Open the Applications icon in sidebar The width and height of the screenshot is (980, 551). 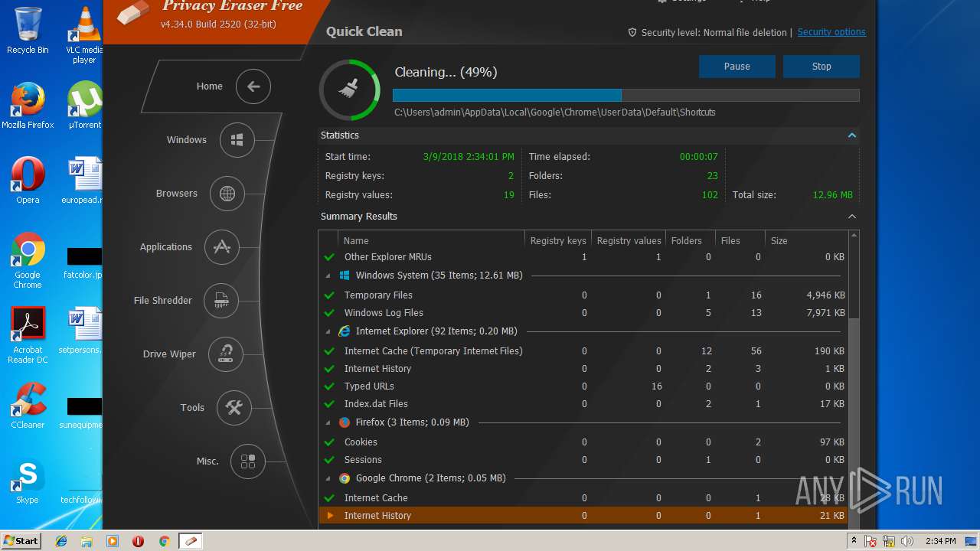click(222, 247)
